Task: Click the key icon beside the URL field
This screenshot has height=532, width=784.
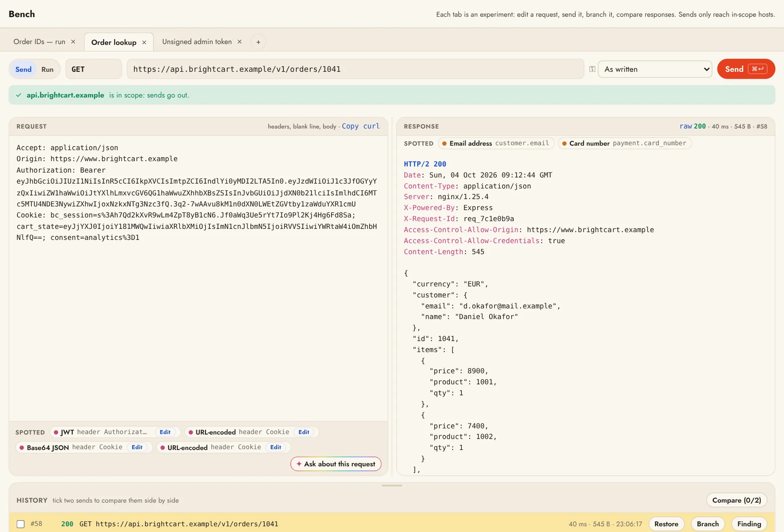Action: pyautogui.click(x=592, y=69)
